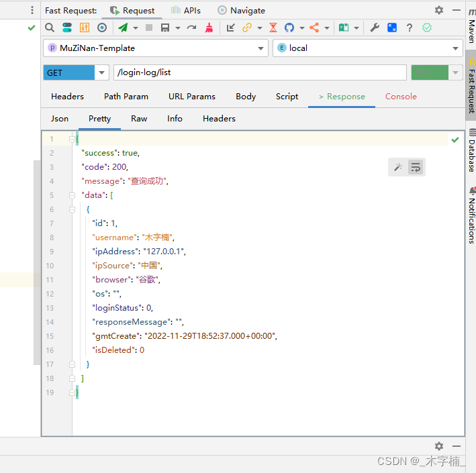Save request with floppy disk icon

(165, 28)
